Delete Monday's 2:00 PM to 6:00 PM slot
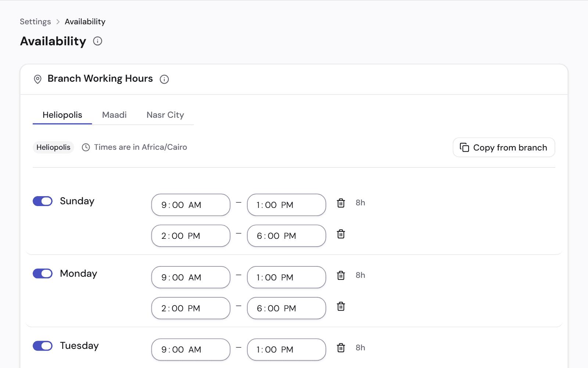Viewport: 588px width, 368px height. click(341, 306)
